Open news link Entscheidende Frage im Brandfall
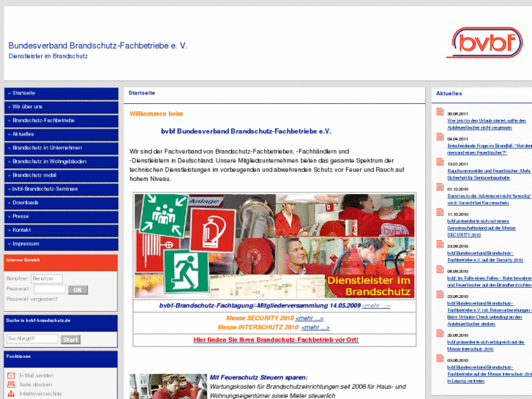Screen dimensions: 532x399 [490, 149]
